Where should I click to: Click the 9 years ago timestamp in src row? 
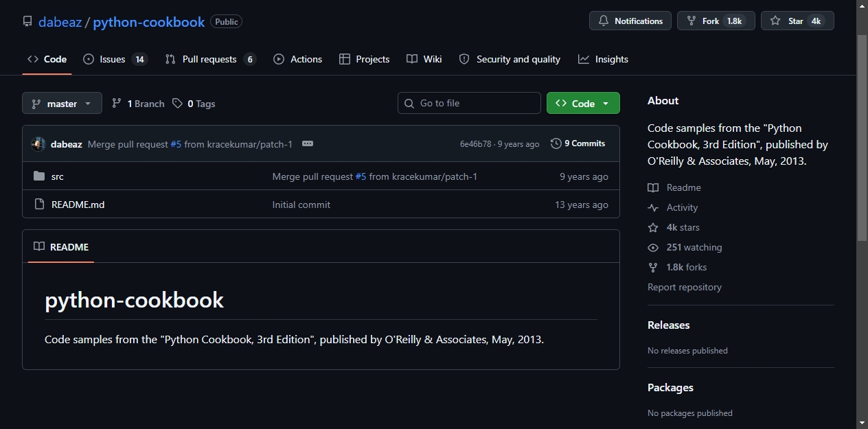coord(584,176)
